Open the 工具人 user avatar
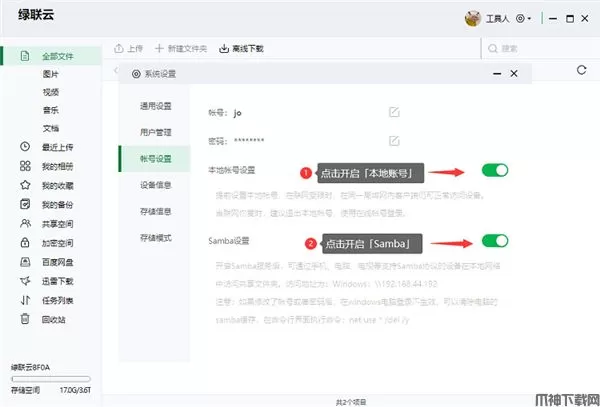Screen dimensions: 600x407 (x=473, y=18)
